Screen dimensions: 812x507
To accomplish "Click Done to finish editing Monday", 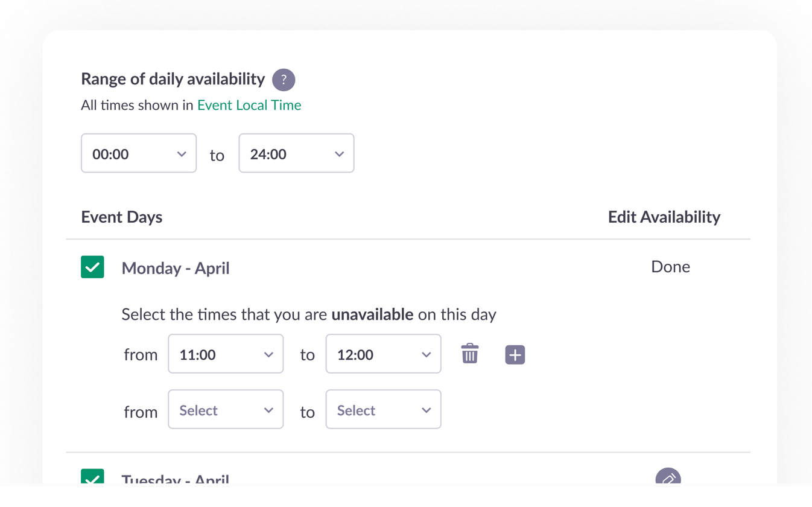I will point(670,267).
